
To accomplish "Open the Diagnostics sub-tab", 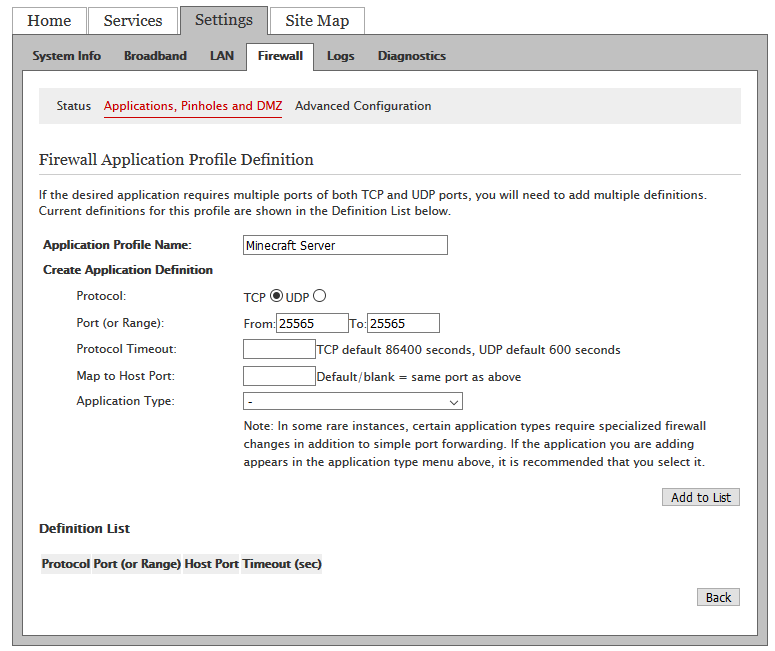I will point(411,56).
